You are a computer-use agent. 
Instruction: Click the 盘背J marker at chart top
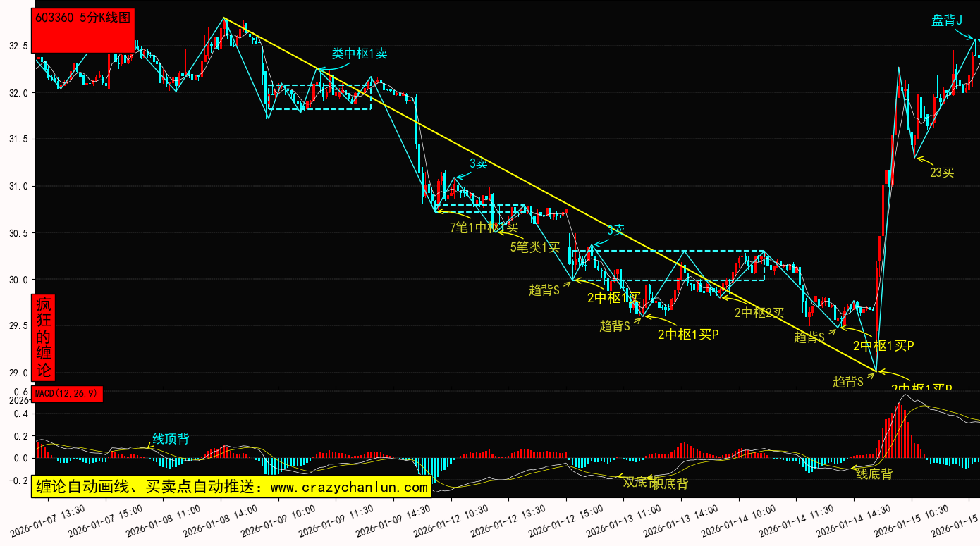coord(947,21)
